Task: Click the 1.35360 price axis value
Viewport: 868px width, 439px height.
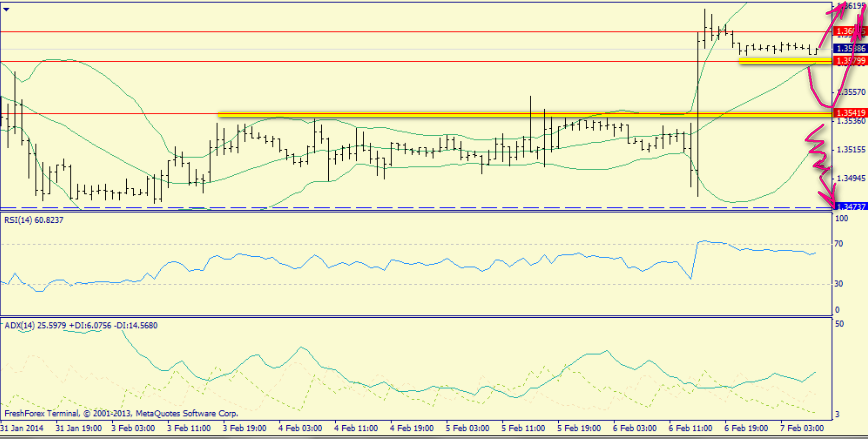Action: (x=851, y=121)
